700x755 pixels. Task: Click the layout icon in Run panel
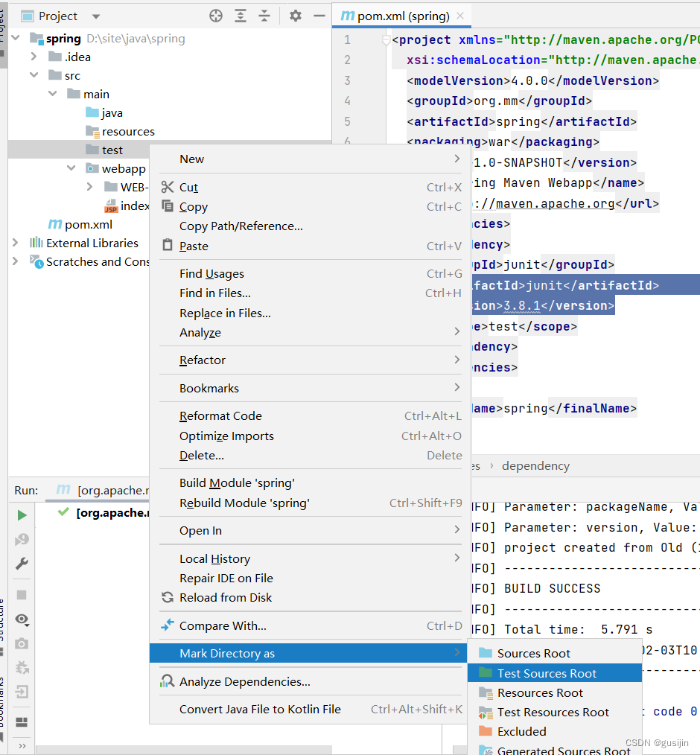[22, 721]
